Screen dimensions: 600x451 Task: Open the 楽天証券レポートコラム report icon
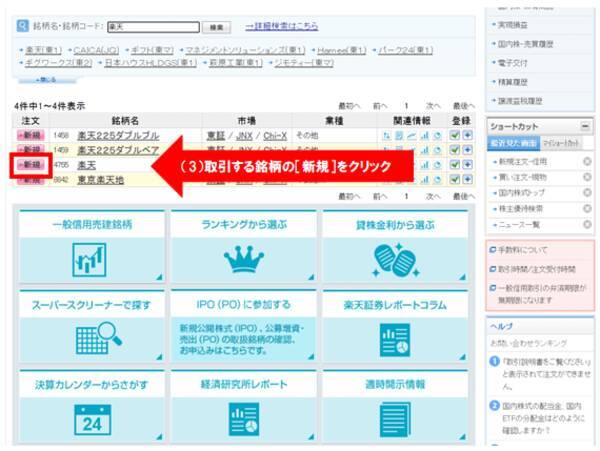(x=395, y=340)
